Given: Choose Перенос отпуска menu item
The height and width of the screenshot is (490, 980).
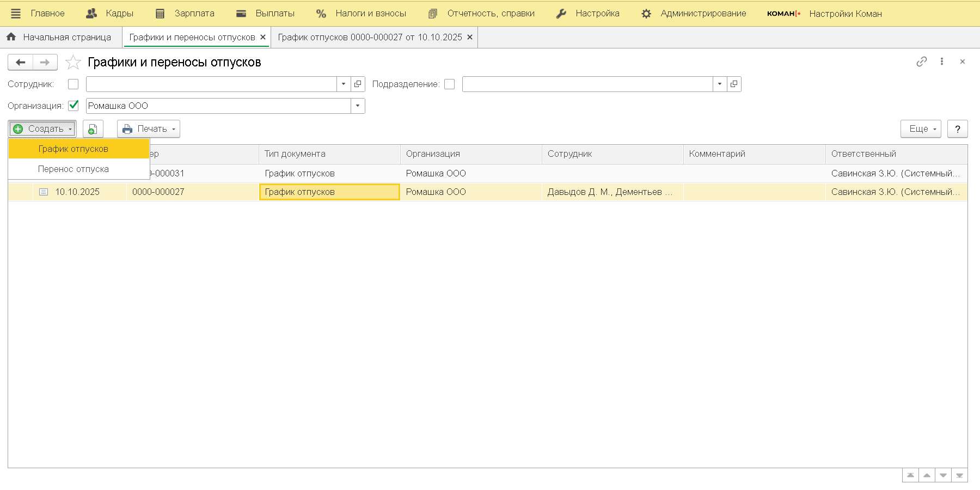Looking at the screenshot, I should [x=73, y=169].
